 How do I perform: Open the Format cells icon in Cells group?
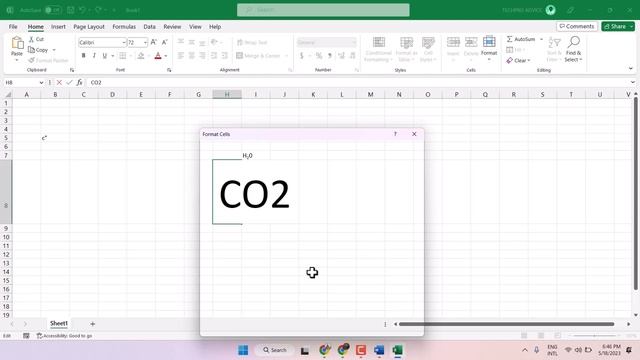pyautogui.click(x=489, y=42)
